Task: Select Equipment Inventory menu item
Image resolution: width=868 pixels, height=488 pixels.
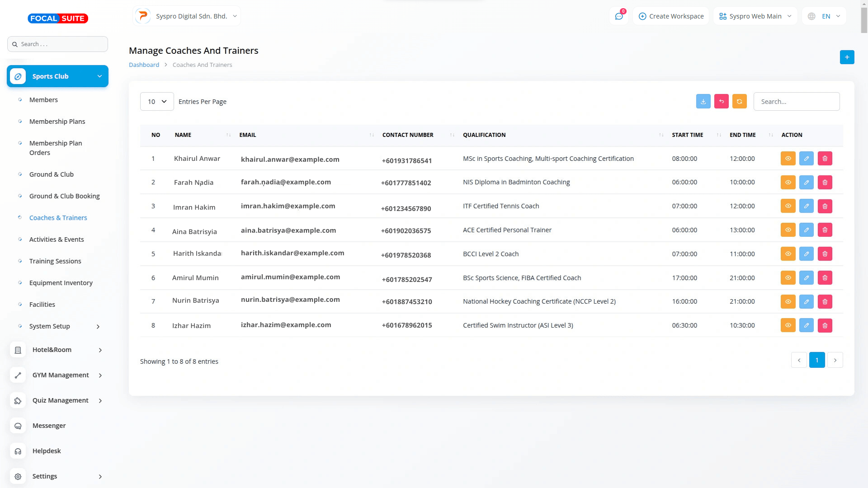Action: click(61, 283)
